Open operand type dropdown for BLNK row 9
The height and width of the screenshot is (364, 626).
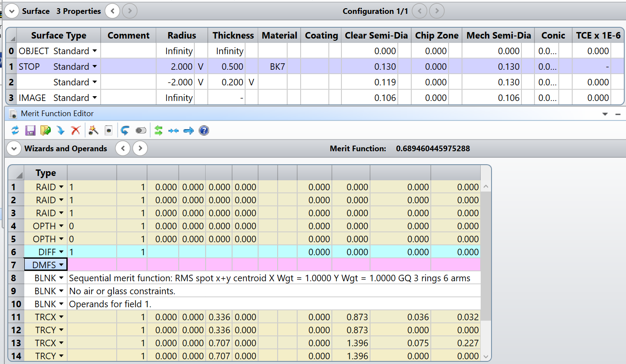click(x=61, y=291)
